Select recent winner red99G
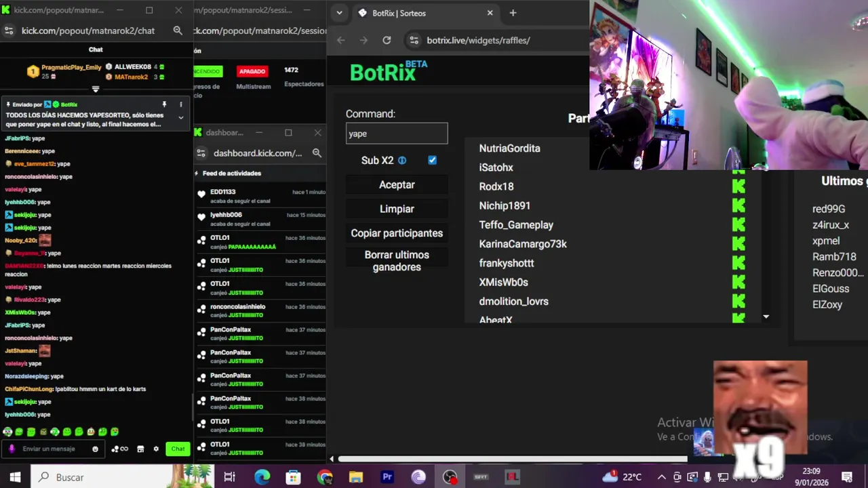Image resolution: width=868 pixels, height=488 pixels. (829, 209)
